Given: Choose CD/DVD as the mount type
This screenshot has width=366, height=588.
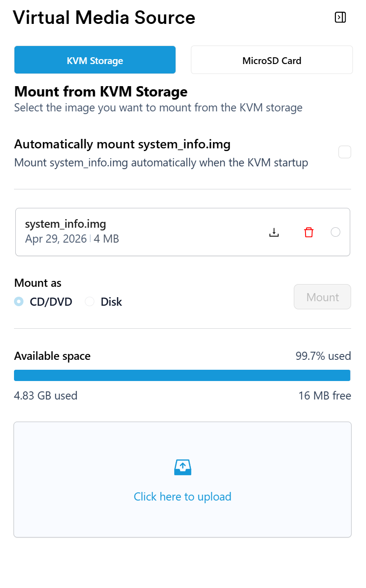Looking at the screenshot, I should (19, 302).
